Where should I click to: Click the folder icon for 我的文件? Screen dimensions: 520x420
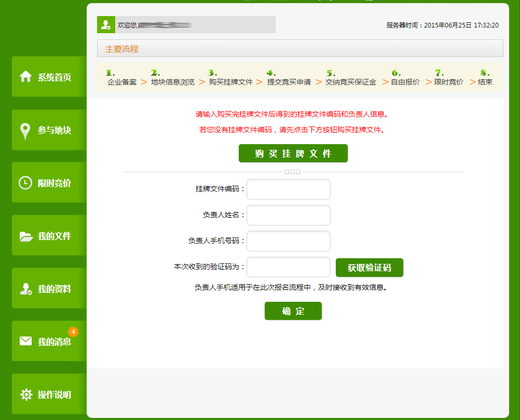click(x=26, y=236)
